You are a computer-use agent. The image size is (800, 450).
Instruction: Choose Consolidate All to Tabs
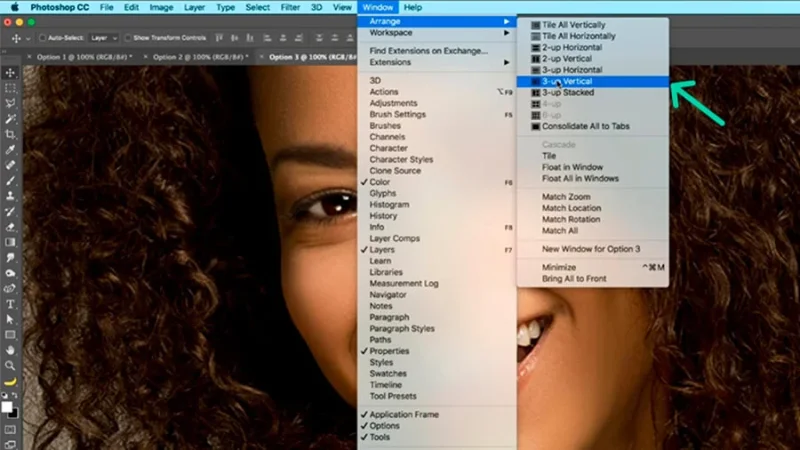[593, 126]
